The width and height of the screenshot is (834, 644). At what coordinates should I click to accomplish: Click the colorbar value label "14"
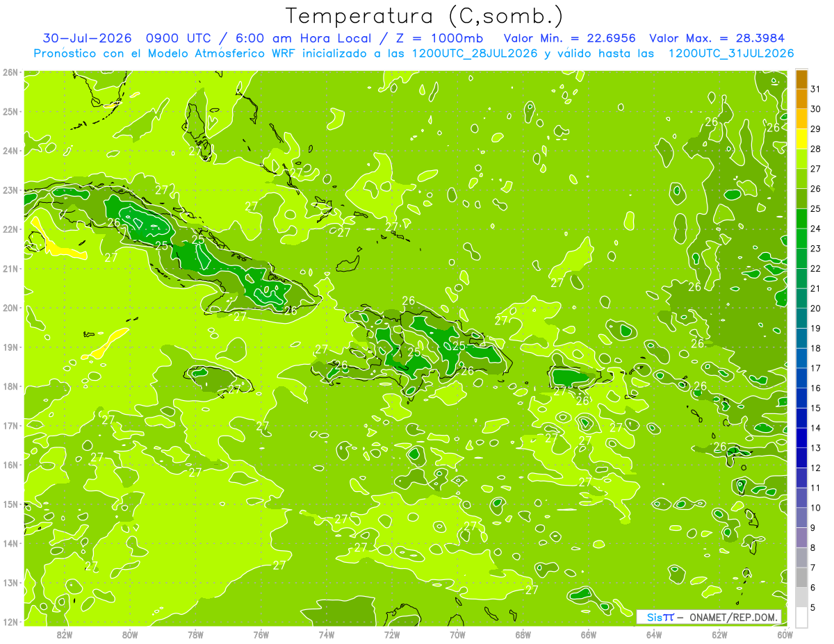[816, 428]
